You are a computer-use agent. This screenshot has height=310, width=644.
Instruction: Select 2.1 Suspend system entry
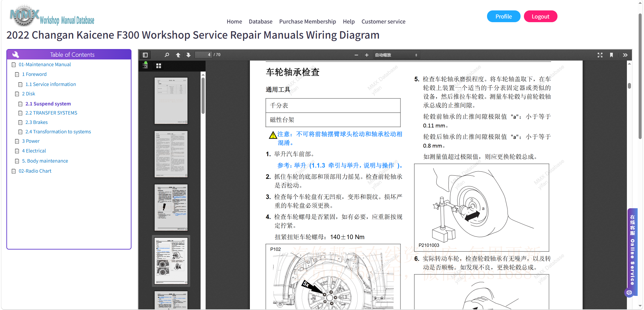(x=48, y=104)
